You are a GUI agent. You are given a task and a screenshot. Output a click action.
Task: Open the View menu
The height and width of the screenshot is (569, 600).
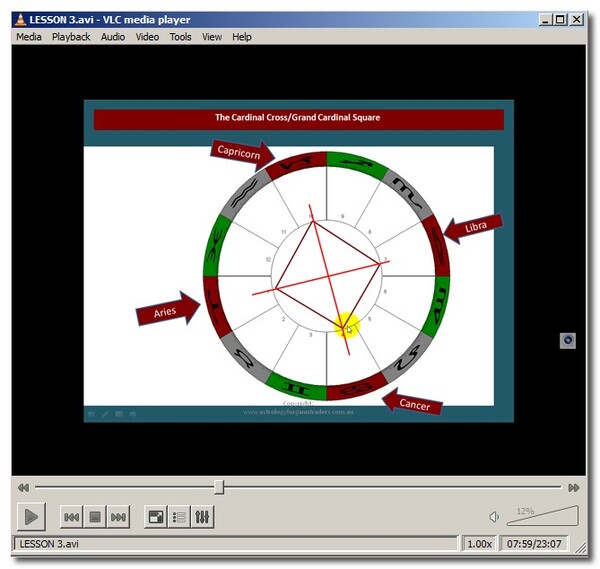tap(212, 37)
